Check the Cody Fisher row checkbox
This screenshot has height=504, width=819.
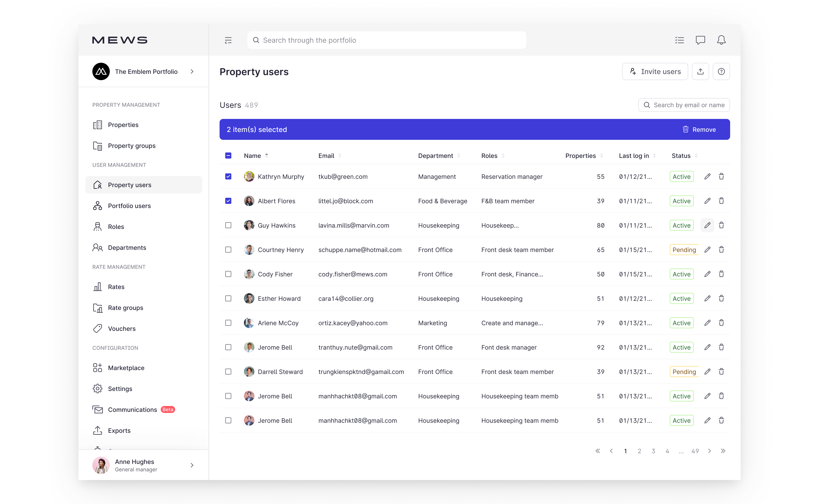click(228, 274)
